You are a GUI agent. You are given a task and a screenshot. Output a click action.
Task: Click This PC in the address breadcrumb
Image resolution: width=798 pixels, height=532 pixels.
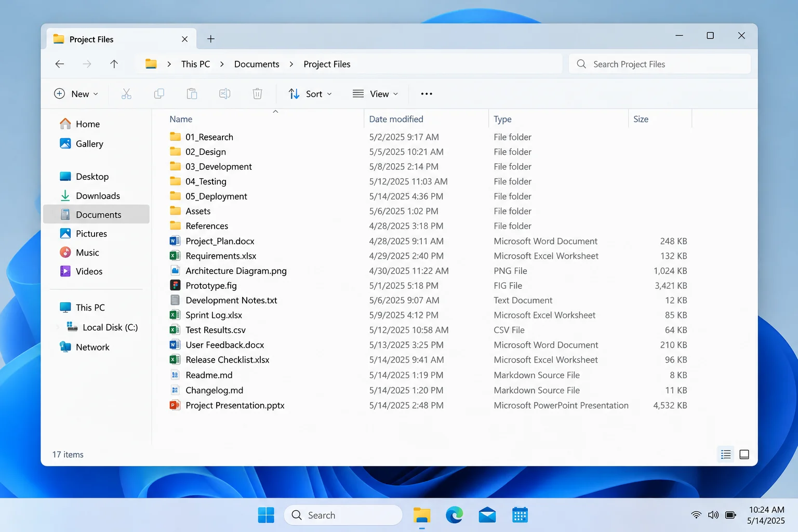[195, 64]
